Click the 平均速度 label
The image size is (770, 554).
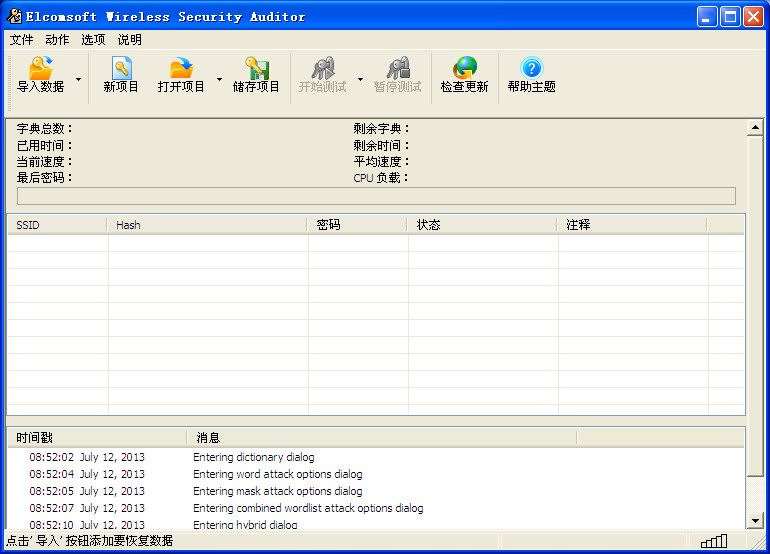(381, 162)
